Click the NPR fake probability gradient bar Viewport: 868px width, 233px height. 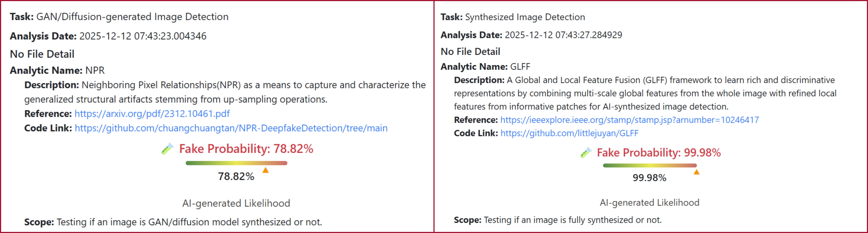(236, 163)
